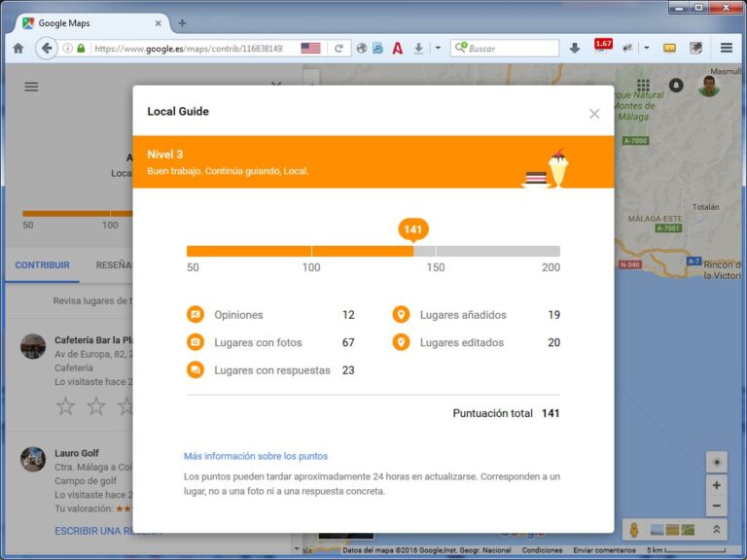The height and width of the screenshot is (560, 747).
Task: Rate Cafetería Bar with first star
Action: (66, 406)
